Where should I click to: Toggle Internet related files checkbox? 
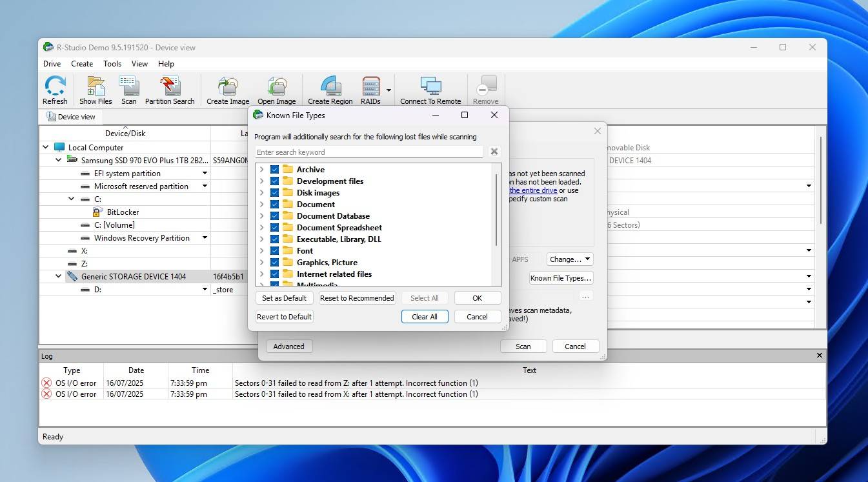(274, 274)
